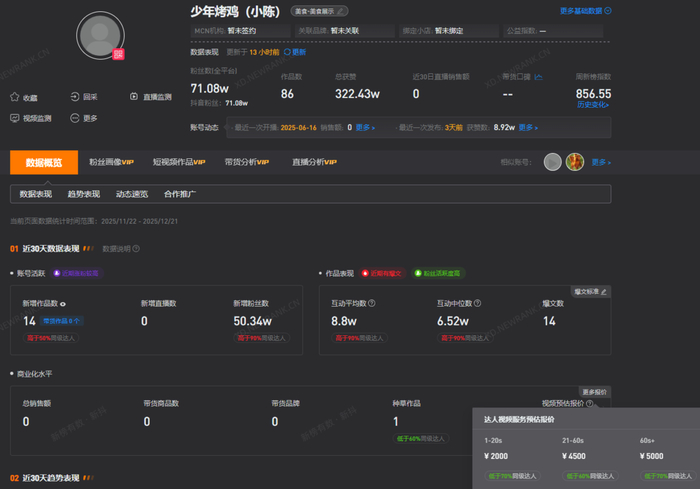The width and height of the screenshot is (700, 489).
Task: Click the 带货口碑 chart icon
Action: (x=538, y=77)
